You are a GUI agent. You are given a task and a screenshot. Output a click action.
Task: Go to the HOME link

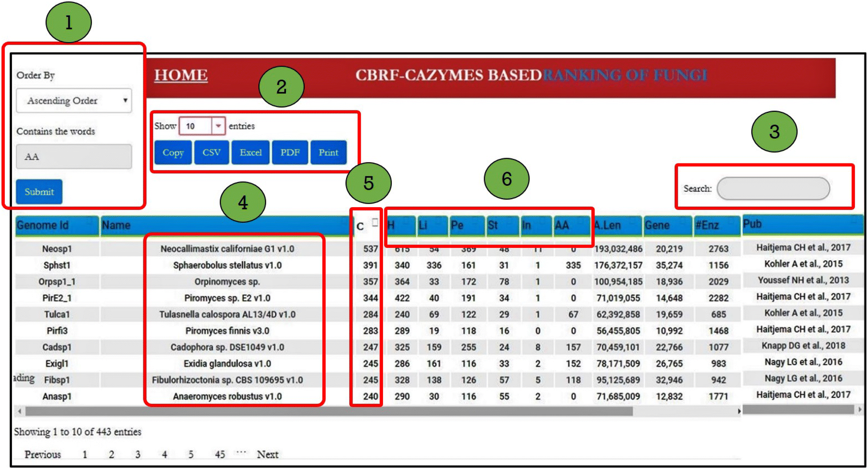coord(181,75)
